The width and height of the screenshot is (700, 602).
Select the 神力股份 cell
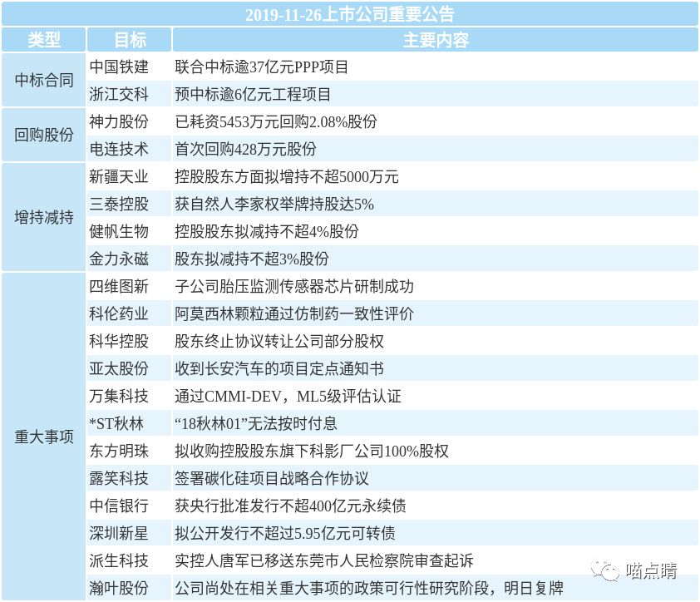(x=130, y=121)
